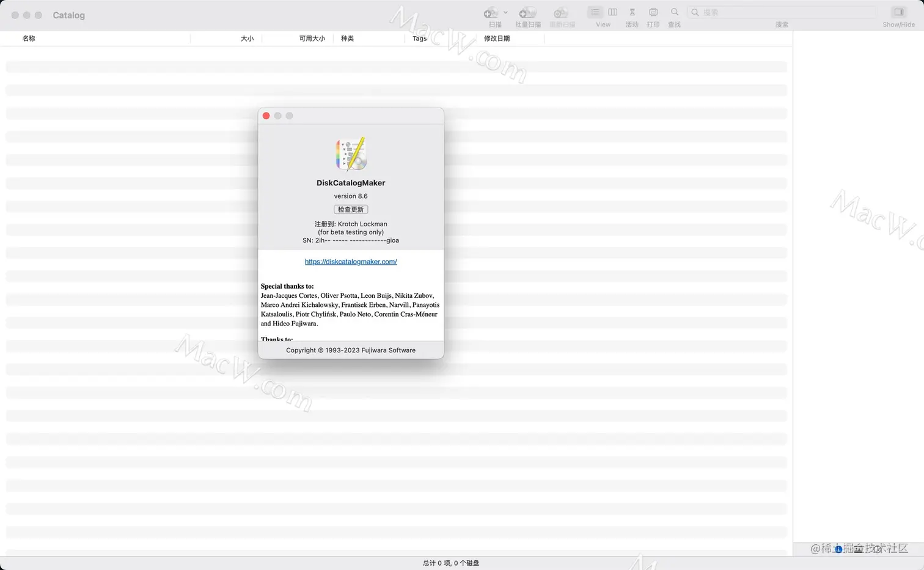Image resolution: width=924 pixels, height=570 pixels.
Task: Click the serial number line starting 'SN: 2ih--'
Action: click(x=351, y=240)
